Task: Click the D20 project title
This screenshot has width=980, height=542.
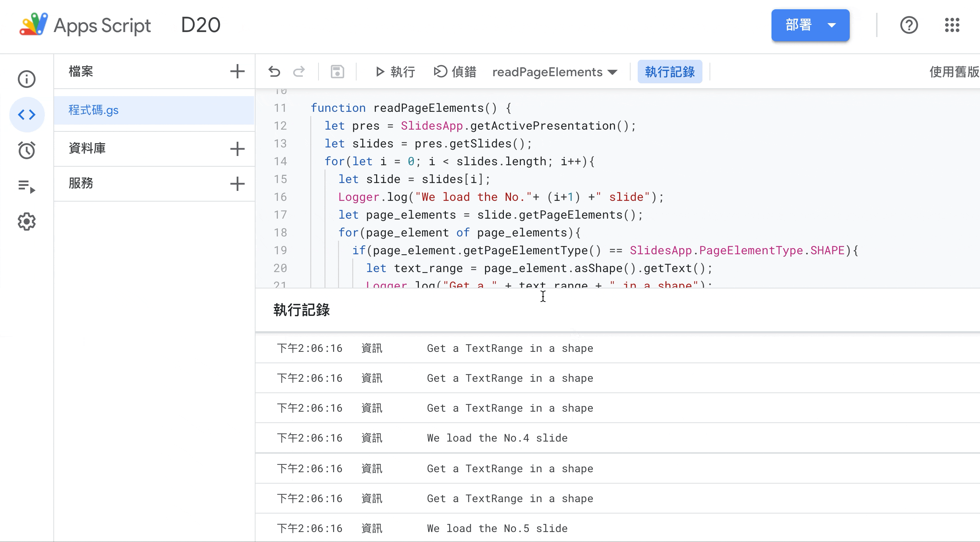Action: tap(201, 25)
